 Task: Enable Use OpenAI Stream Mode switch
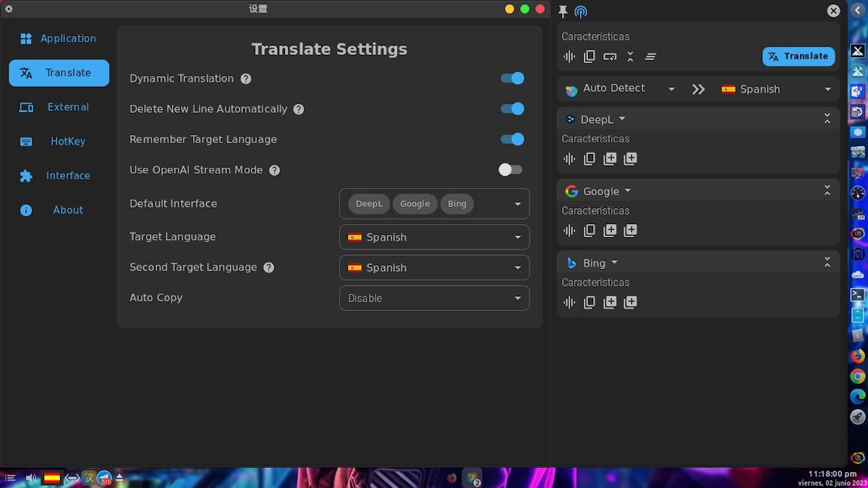click(510, 170)
